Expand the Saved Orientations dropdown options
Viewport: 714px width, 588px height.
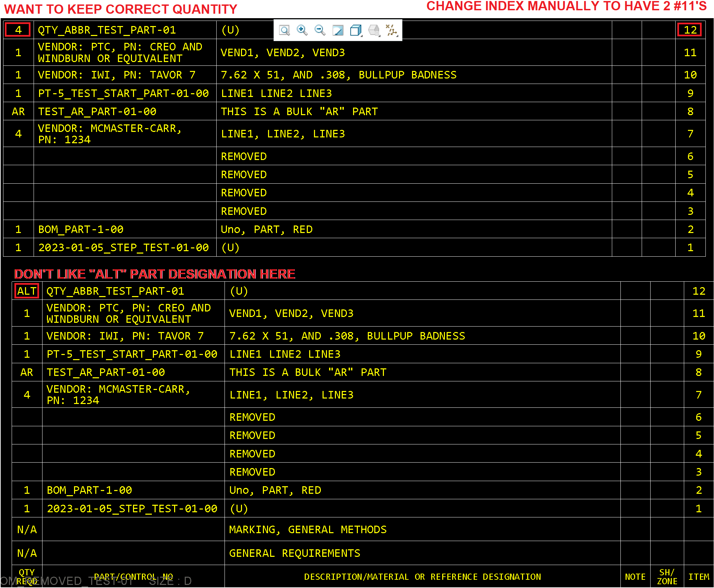[x=379, y=36]
